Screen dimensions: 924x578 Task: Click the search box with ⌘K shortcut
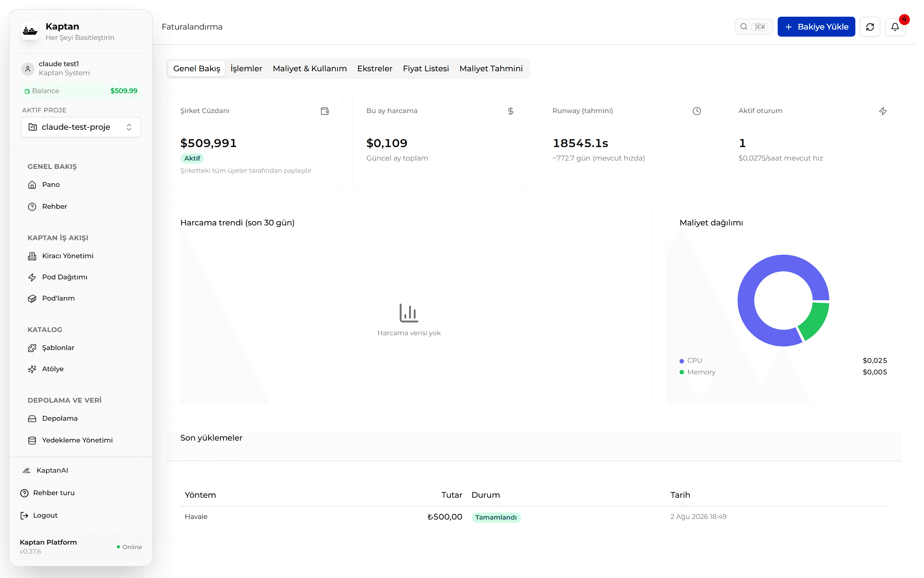click(754, 27)
